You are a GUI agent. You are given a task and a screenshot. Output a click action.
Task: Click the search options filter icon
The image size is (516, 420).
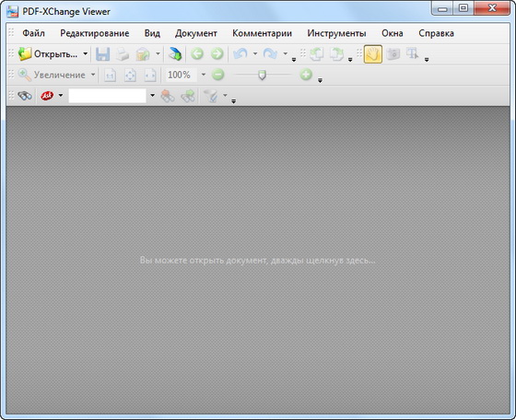[x=211, y=96]
